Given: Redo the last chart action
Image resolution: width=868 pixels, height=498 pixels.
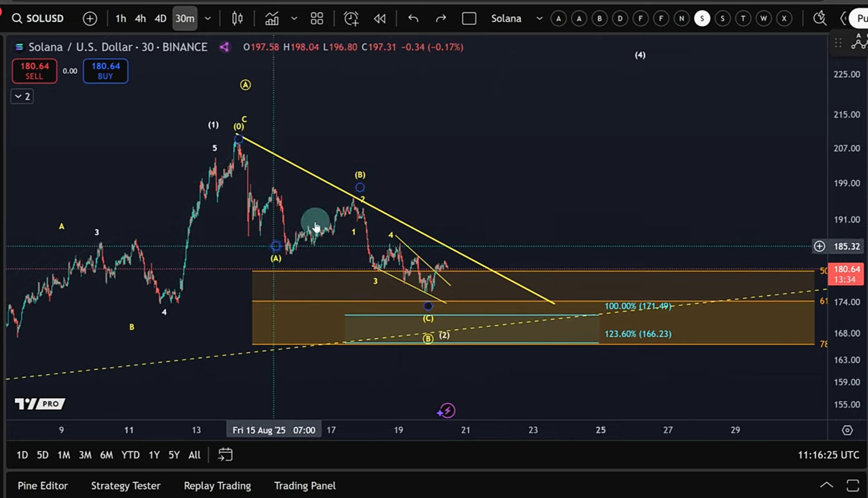Looking at the screenshot, I should coord(441,18).
